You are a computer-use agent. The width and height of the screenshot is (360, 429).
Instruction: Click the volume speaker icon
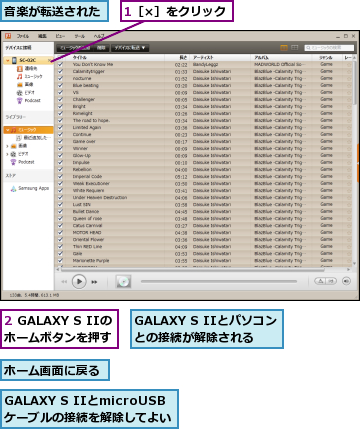(347, 281)
